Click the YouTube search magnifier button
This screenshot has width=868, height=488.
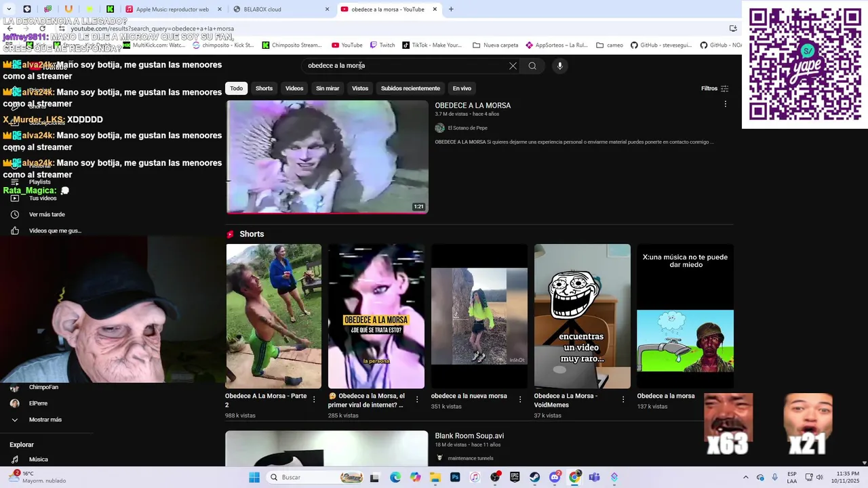[532, 66]
